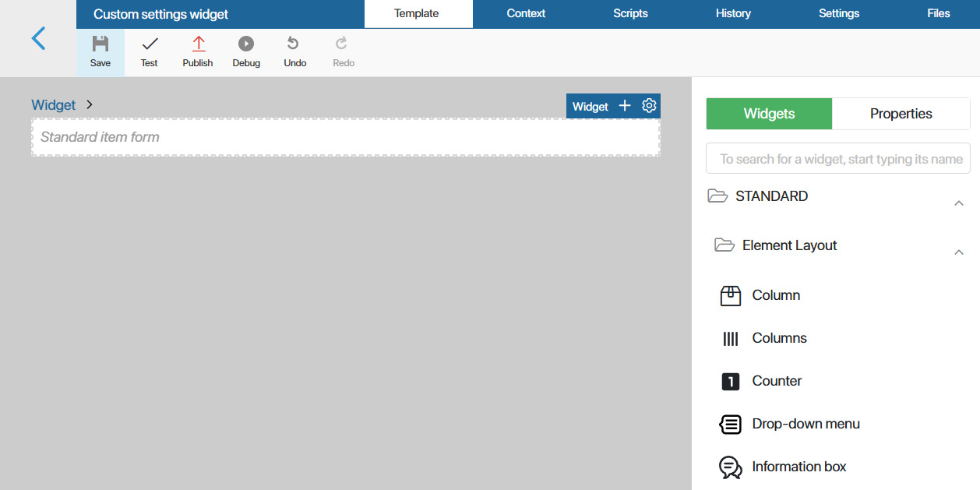Open widget gear settings icon
980x490 pixels.
(649, 106)
